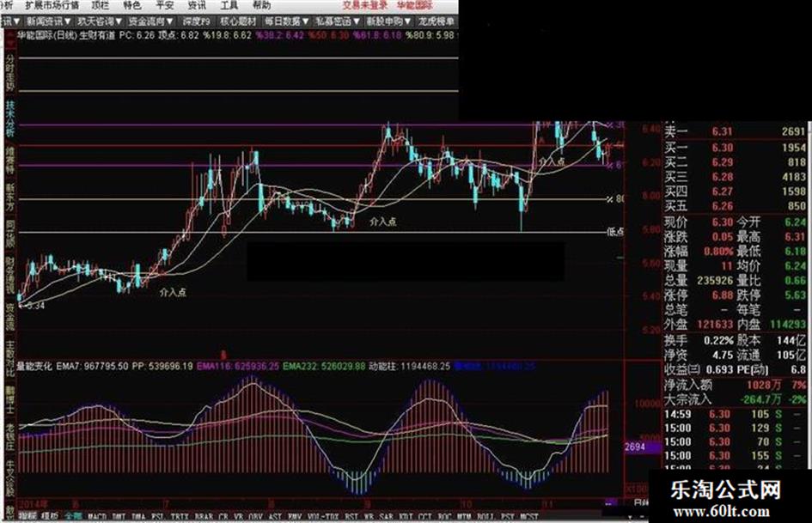Click the 总量 value 235926

(x=715, y=280)
